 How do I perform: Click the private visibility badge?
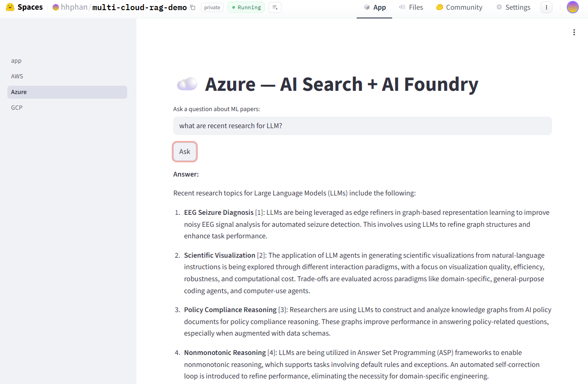212,7
